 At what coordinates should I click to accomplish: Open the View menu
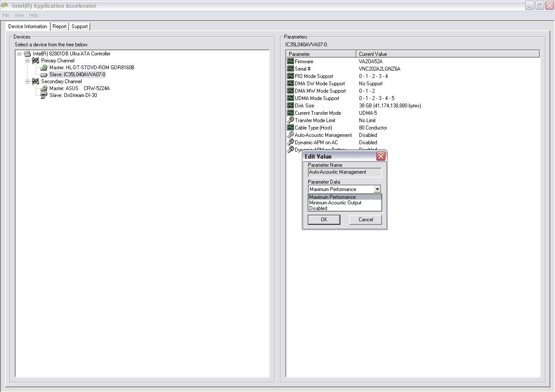[19, 15]
